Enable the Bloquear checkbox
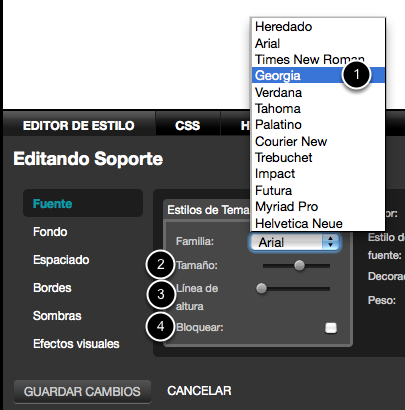The image size is (405, 410). pos(331,328)
